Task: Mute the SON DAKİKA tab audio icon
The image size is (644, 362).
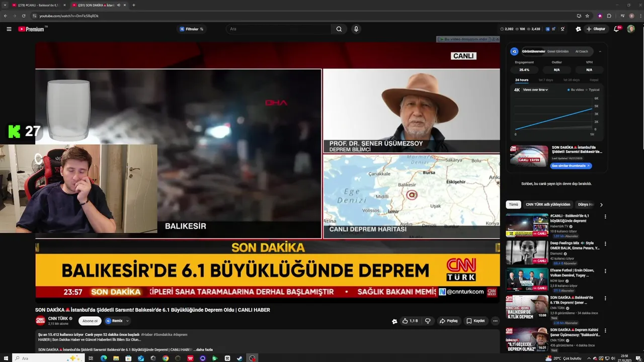Action: (x=119, y=5)
